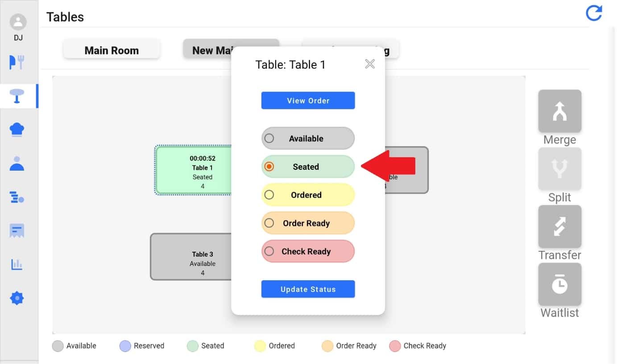Select the Ordered status radio option
This screenshot has height=364, width=617.
(308, 195)
